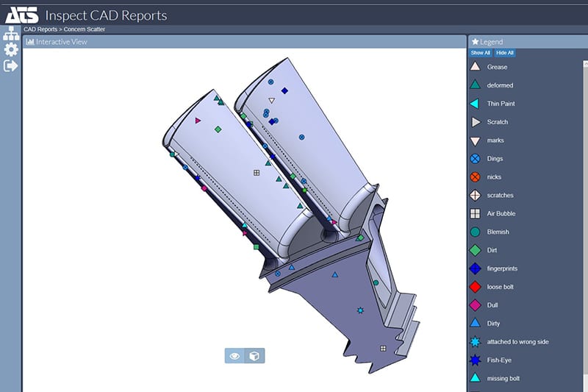
Task: Toggle Grease legend triangle icon
Action: [475, 66]
